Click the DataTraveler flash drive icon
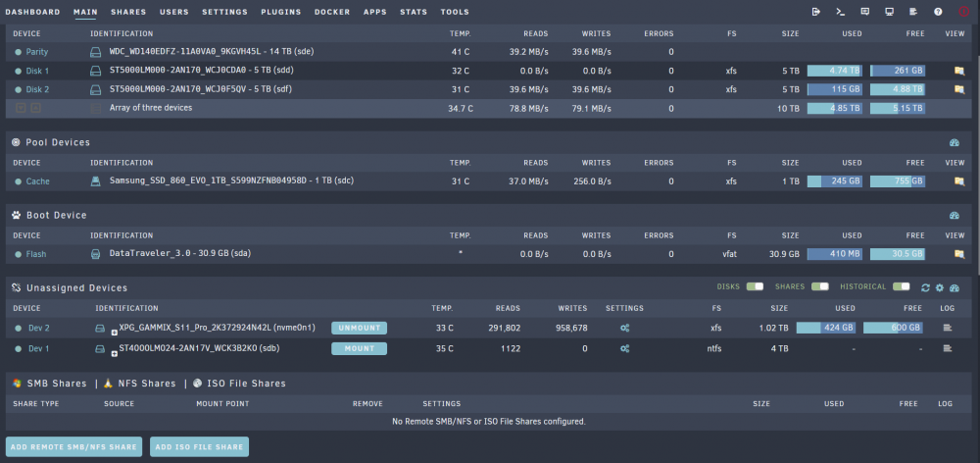Screen dimensions: 980x463 [x=96, y=254]
